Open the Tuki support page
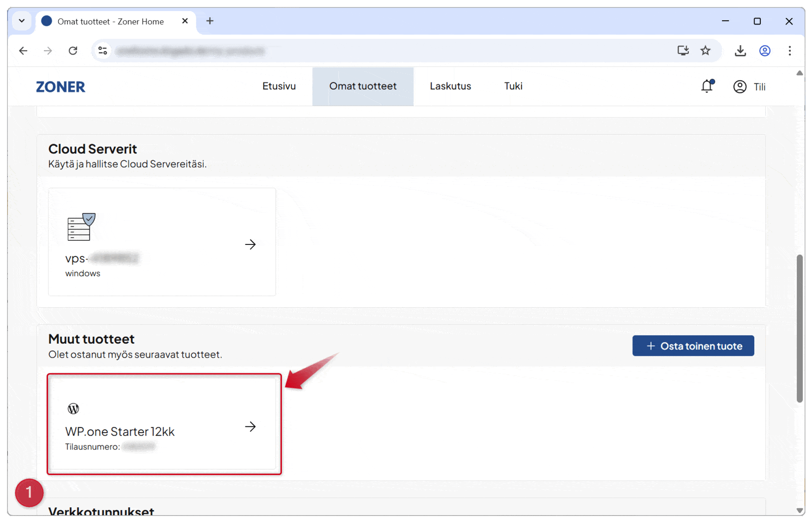This screenshot has width=812, height=523. coord(513,86)
